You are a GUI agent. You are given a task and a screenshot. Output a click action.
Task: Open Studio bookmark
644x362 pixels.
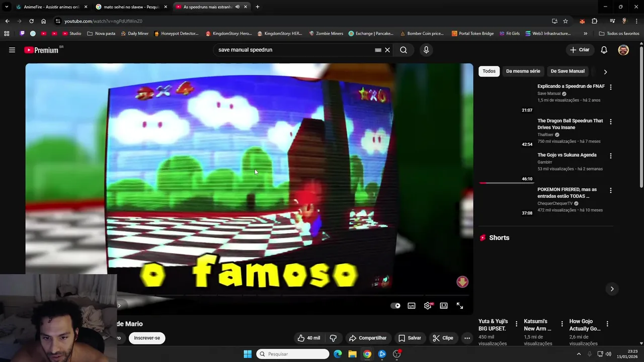[x=71, y=34]
